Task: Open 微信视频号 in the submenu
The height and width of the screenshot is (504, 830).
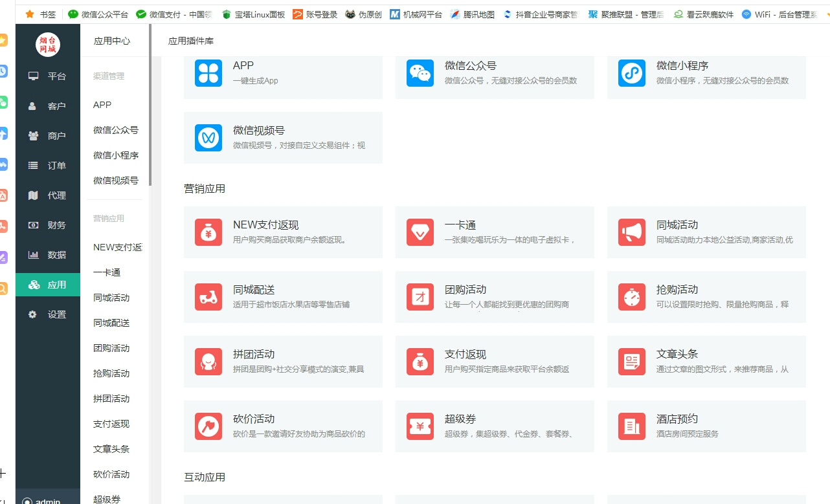Action: 116,181
